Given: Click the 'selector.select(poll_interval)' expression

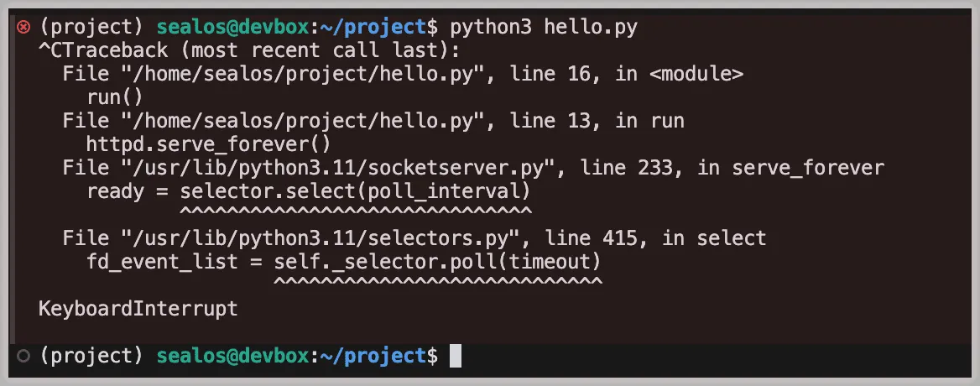Looking at the screenshot, I should click(356, 191).
